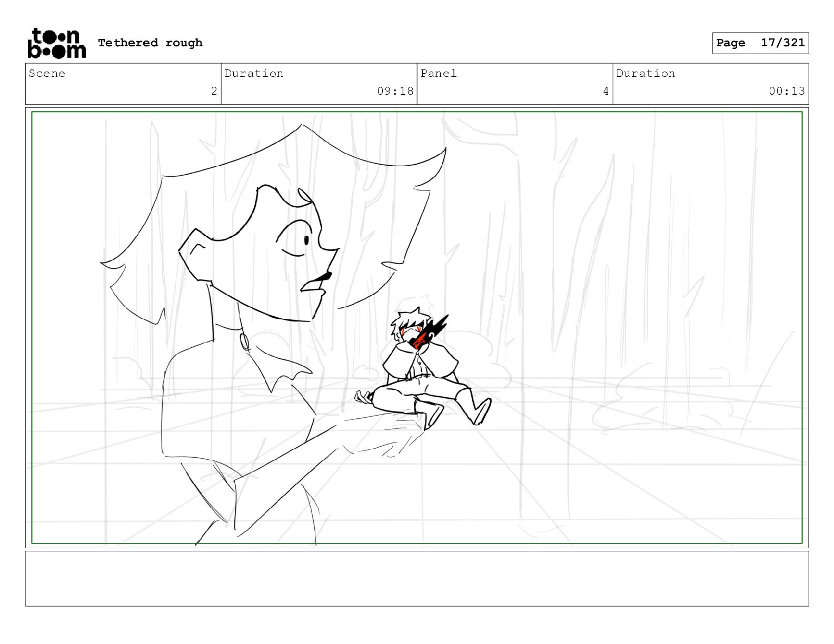Click the 'Panel' header label

[x=439, y=73]
